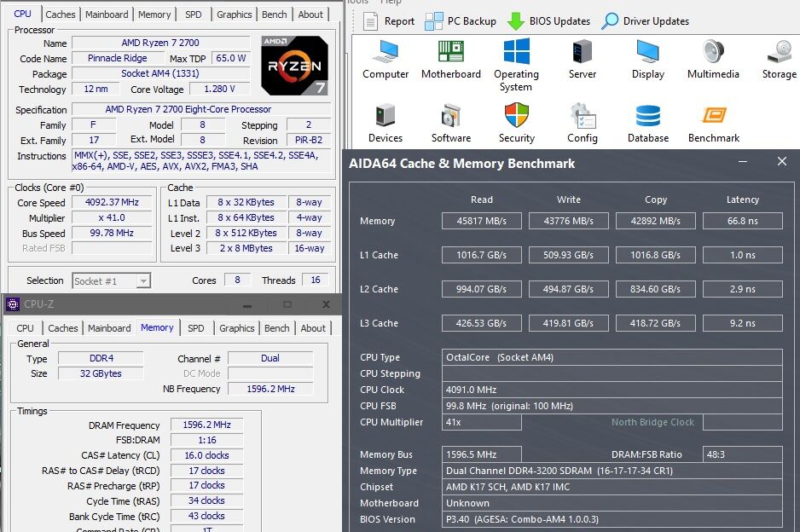The width and height of the screenshot is (800, 532).
Task: Click the DRAM Frequency value 1596.2 MHz
Action: tap(206, 425)
